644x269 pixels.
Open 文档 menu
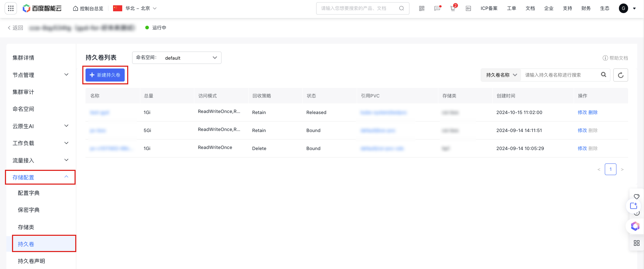point(530,8)
